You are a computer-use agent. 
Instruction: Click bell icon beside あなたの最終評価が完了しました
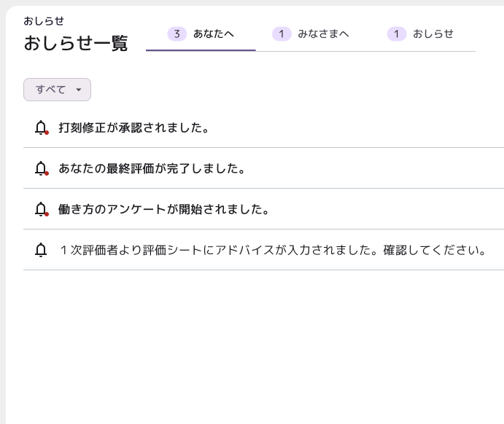point(41,168)
